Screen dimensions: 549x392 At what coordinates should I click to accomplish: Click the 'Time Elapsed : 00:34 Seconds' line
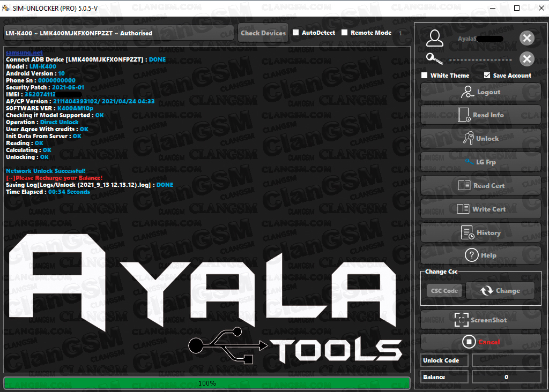48,192
